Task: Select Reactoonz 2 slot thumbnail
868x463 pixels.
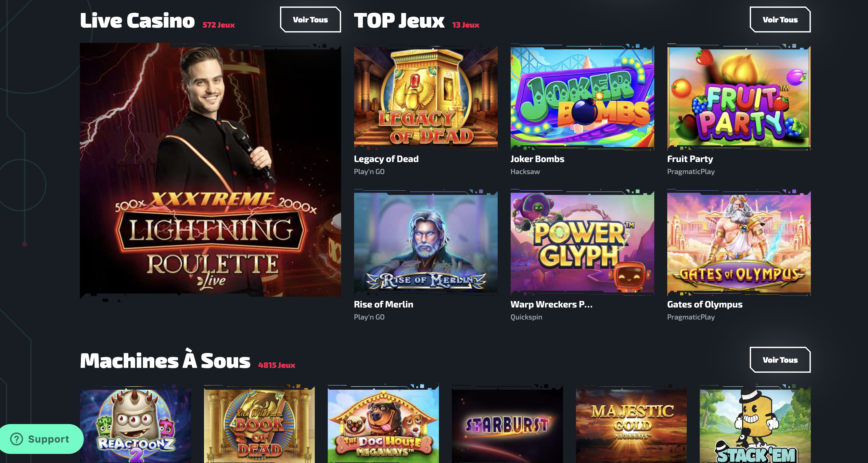Action: [x=135, y=424]
